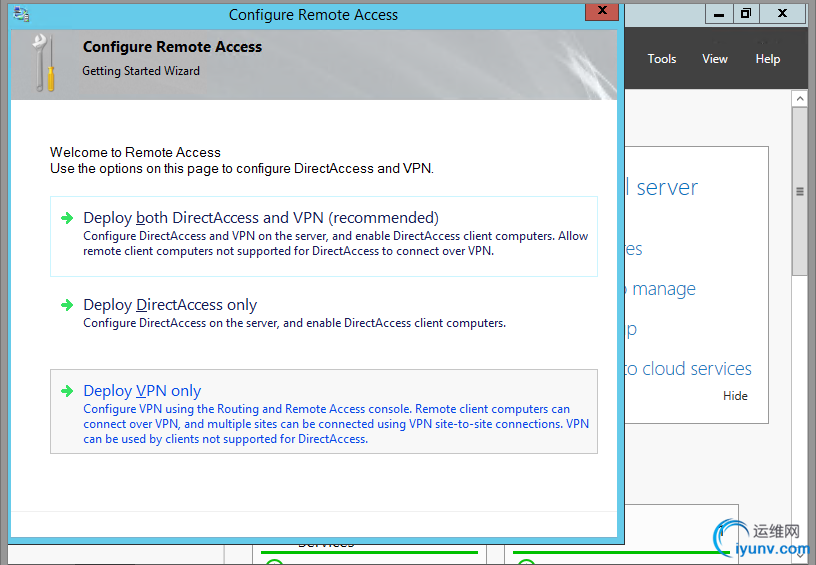Restore down the Server Manager window

[x=746, y=14]
